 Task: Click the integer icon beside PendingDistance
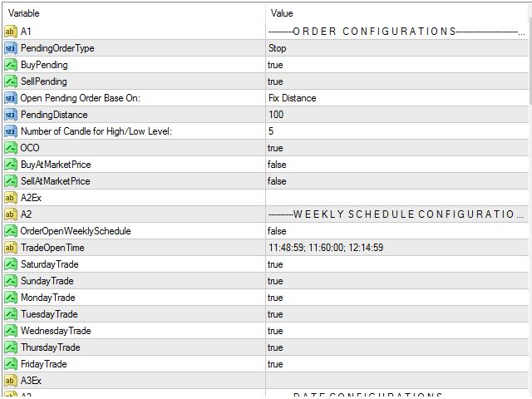(11, 115)
